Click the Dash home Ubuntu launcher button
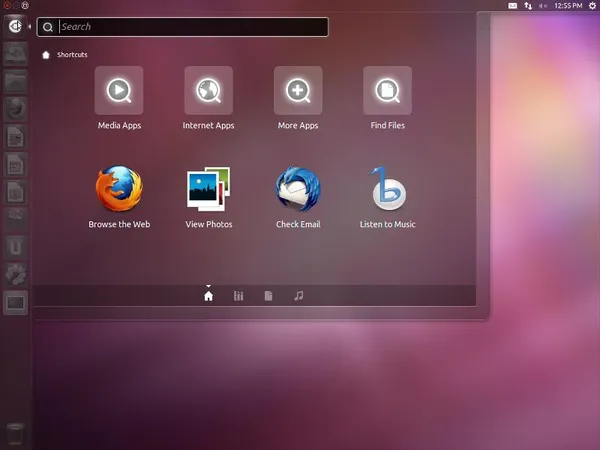This screenshot has height=450, width=600. [15, 26]
